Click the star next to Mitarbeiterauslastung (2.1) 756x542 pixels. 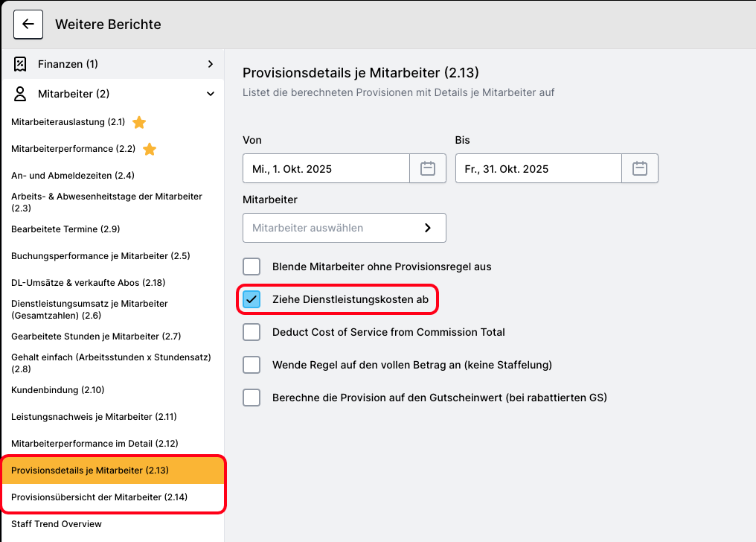pos(139,122)
